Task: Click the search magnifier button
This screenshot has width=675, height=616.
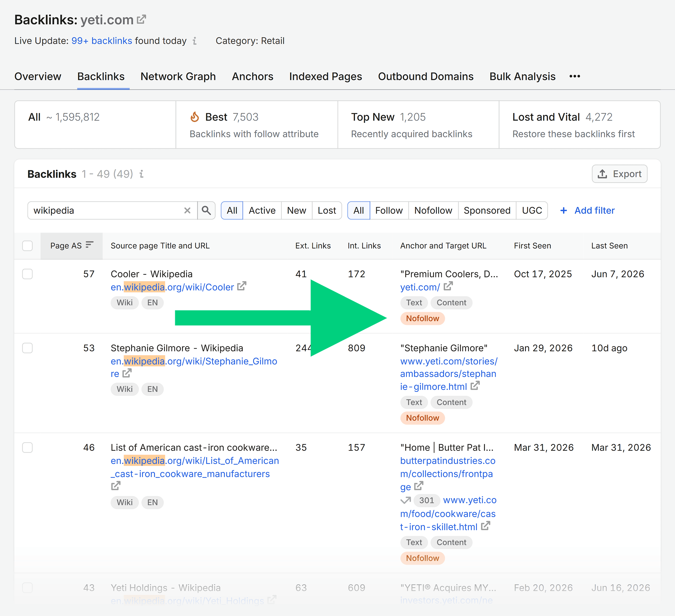Action: click(x=206, y=210)
